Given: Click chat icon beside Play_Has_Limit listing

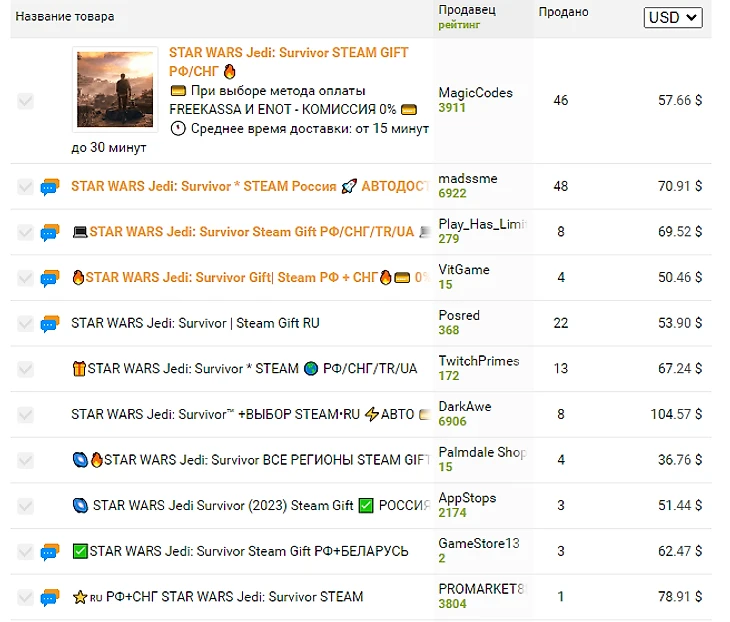Looking at the screenshot, I should coord(50,233).
